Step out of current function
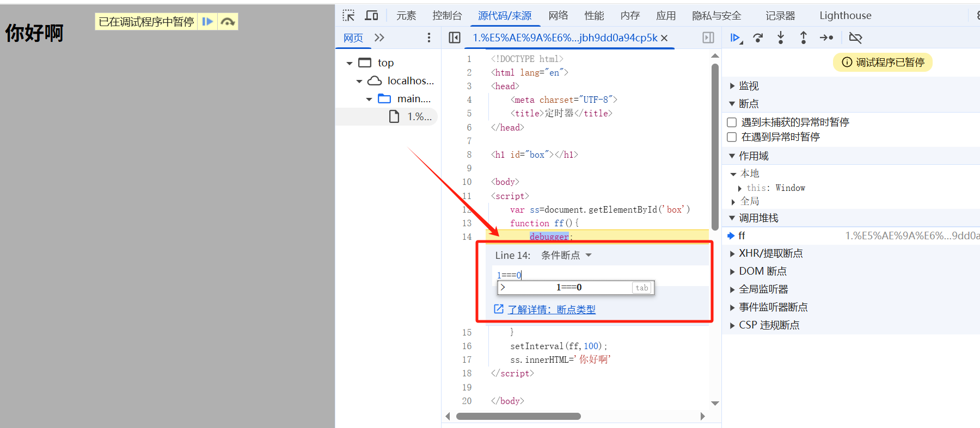 coord(804,38)
